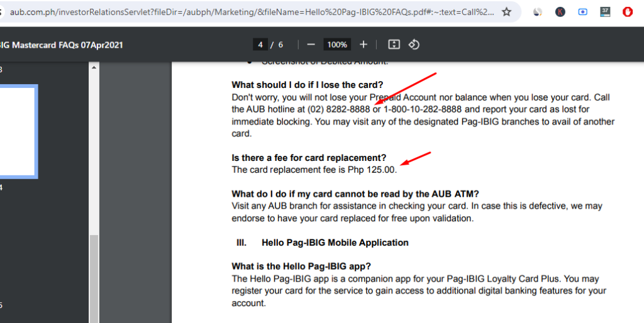Rotate the PDF counterclockwise

pyautogui.click(x=414, y=45)
